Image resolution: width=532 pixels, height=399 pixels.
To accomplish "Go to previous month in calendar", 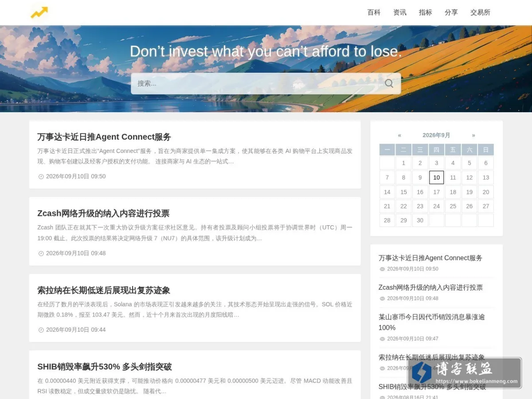I will (x=399, y=135).
